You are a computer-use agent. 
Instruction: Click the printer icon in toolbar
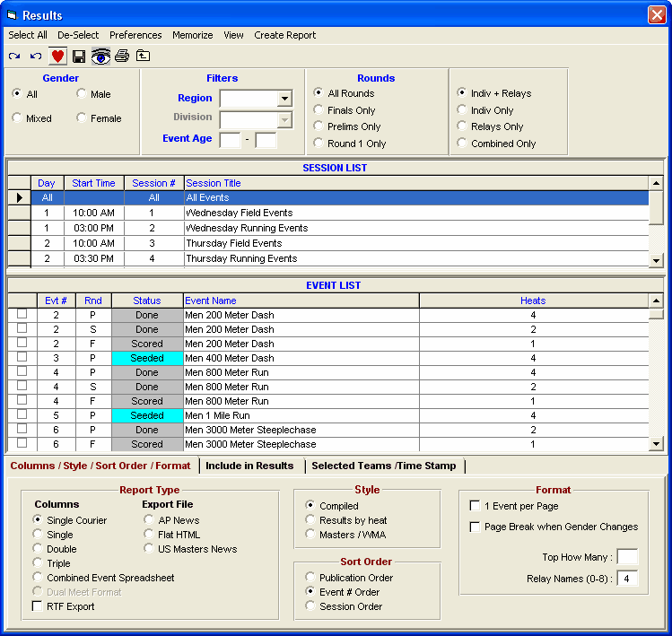coord(122,56)
